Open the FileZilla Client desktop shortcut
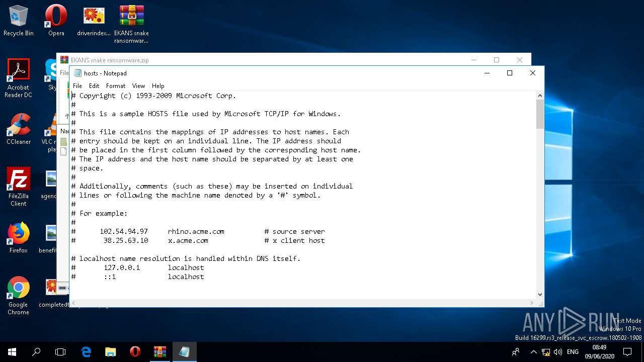This screenshot has width=644, height=362. click(19, 187)
